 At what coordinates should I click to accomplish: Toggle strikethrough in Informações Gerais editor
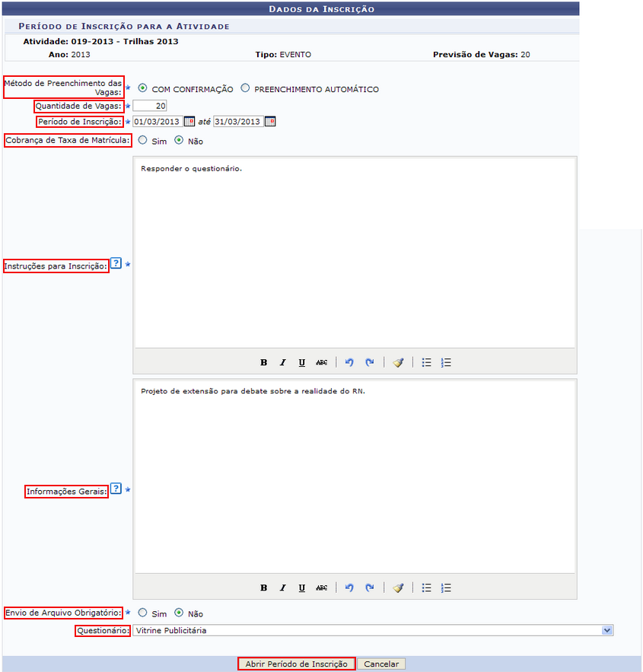click(x=321, y=588)
